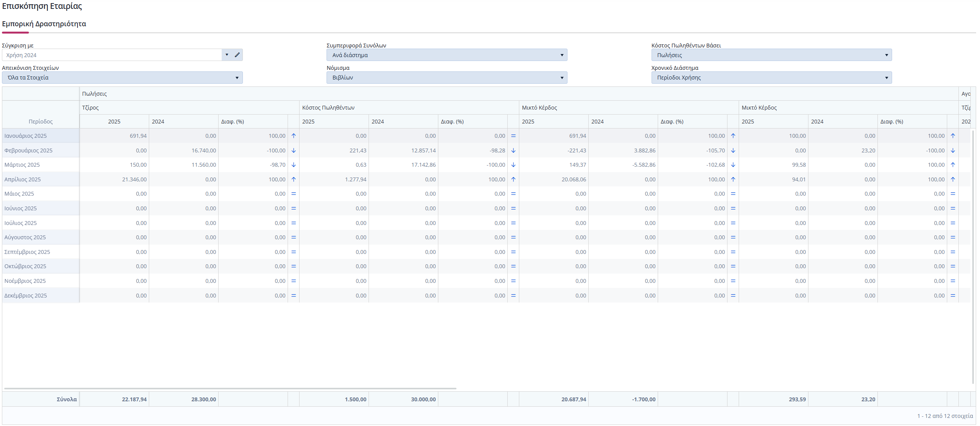Click up arrow in Ιανουάριος first Μικτό Κέρδος column
980x426 pixels.
pyautogui.click(x=733, y=136)
